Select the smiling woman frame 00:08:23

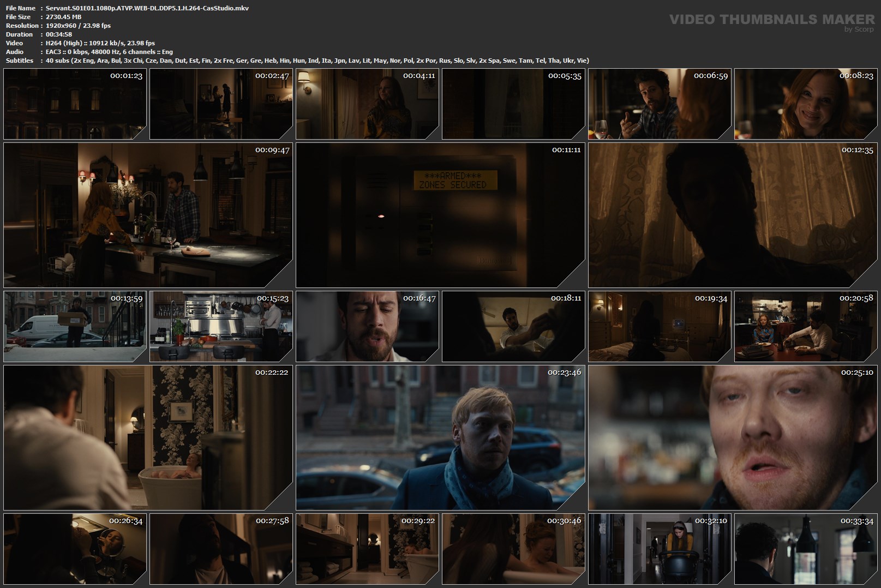[x=806, y=104]
